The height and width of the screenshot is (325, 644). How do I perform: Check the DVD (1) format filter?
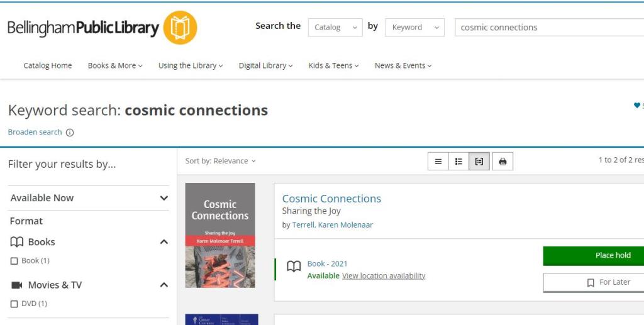point(14,304)
